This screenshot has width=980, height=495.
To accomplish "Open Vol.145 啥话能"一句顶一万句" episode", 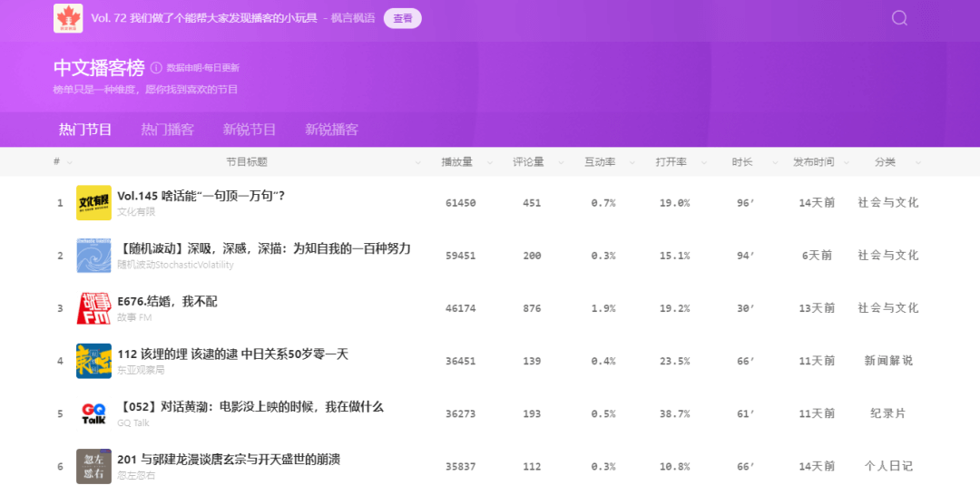I will coord(201,196).
